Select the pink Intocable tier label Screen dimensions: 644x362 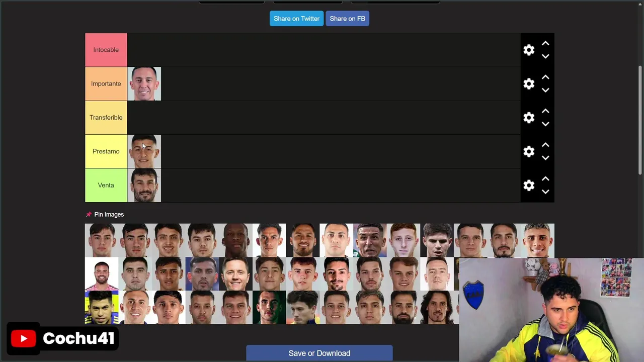tap(106, 50)
